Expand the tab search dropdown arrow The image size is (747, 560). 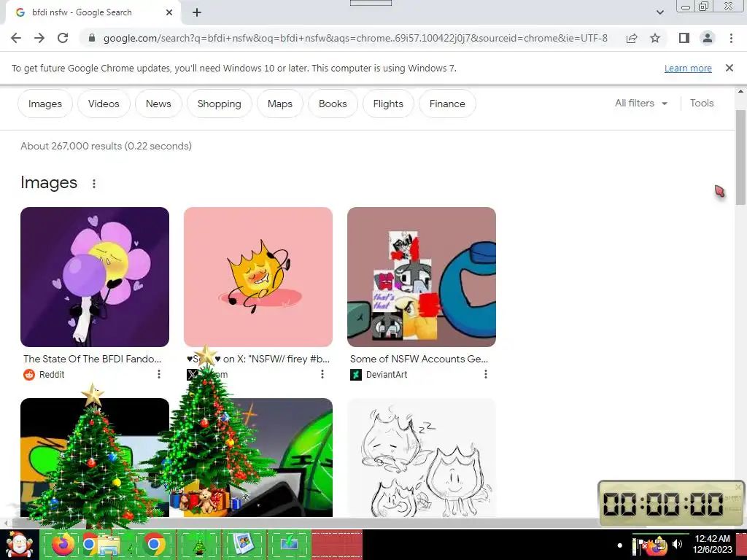coord(659,12)
